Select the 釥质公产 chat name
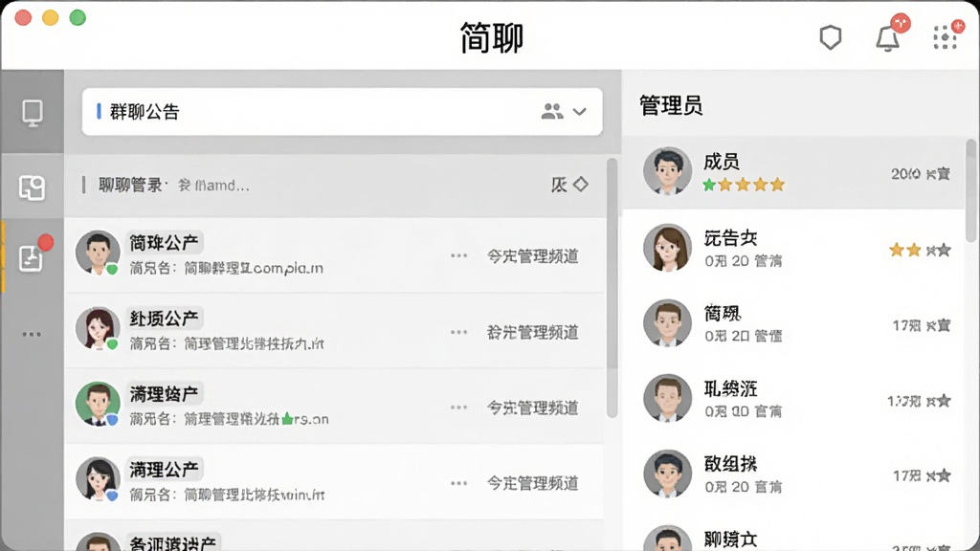Image resolution: width=980 pixels, height=551 pixels. point(164,319)
